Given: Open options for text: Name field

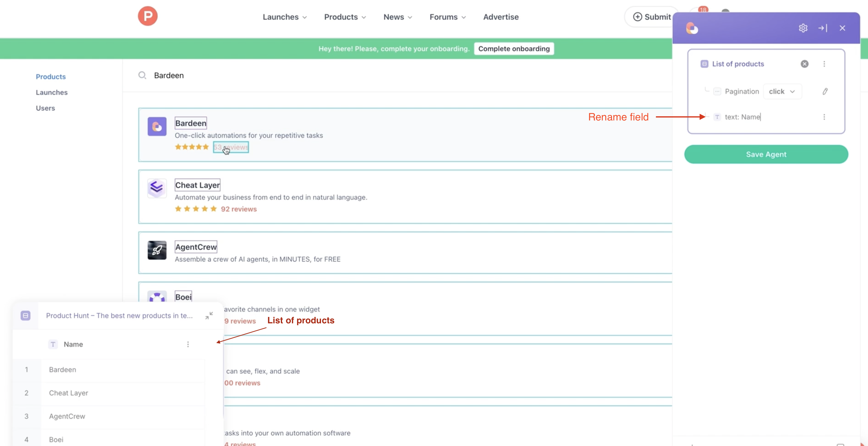Looking at the screenshot, I should [x=824, y=117].
